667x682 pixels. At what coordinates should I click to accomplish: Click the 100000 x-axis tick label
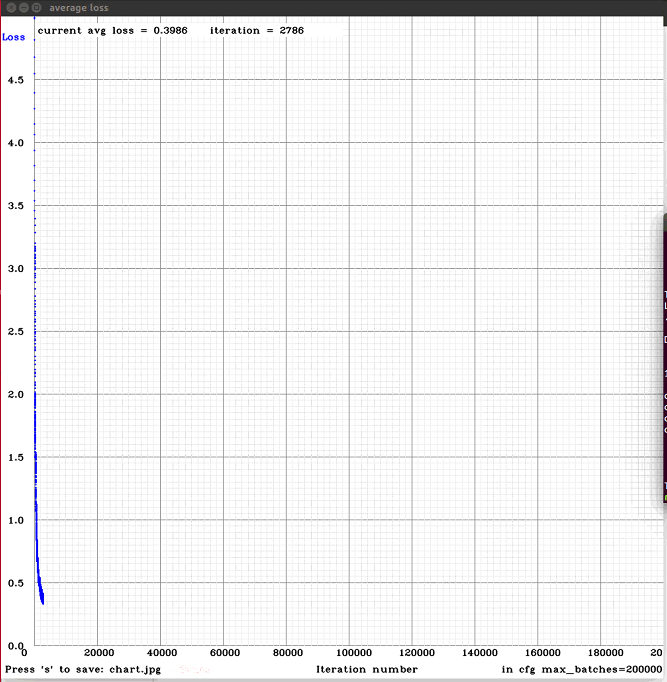pyautogui.click(x=354, y=652)
